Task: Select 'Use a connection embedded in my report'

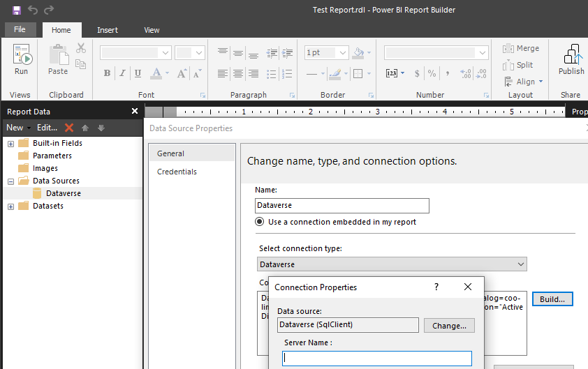Action: coord(259,221)
